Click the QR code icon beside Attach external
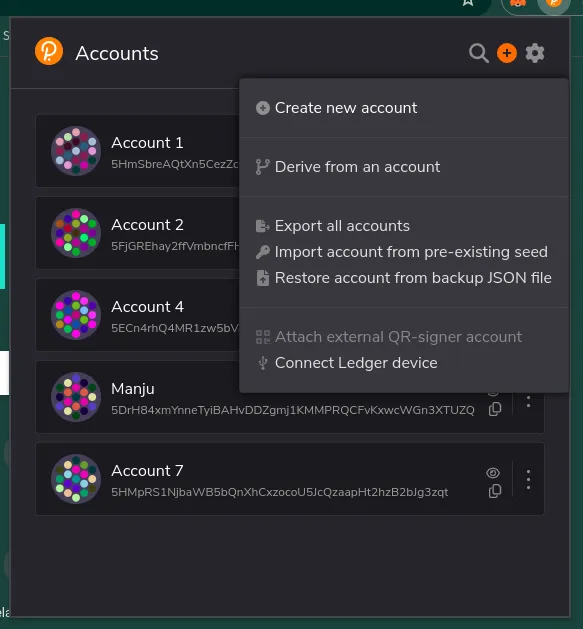This screenshot has width=583, height=629. point(263,337)
